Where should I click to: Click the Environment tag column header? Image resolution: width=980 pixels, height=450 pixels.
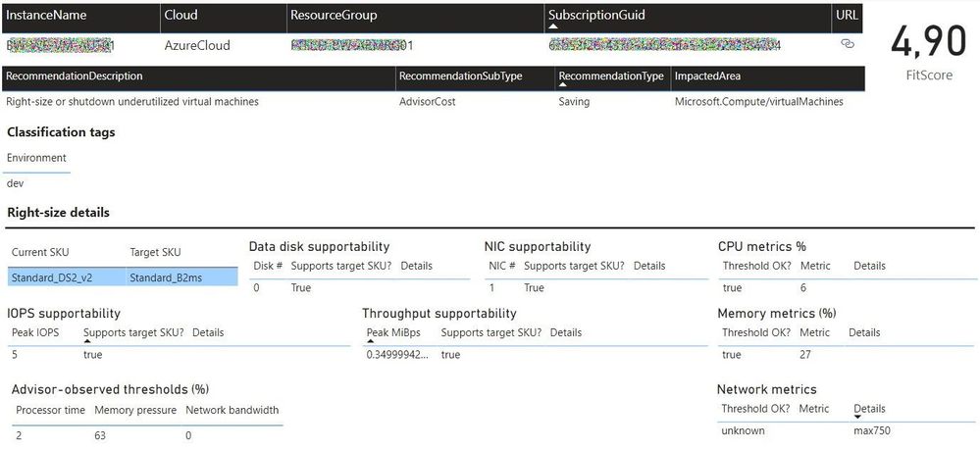(x=36, y=158)
